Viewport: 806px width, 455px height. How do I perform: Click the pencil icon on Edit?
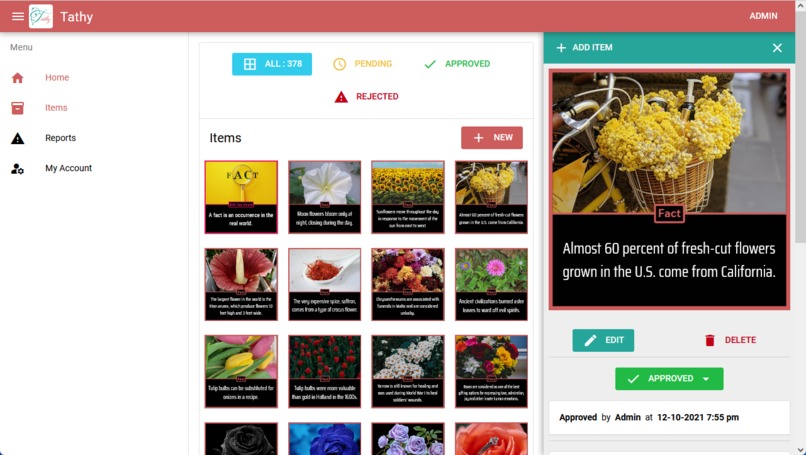pyautogui.click(x=590, y=340)
